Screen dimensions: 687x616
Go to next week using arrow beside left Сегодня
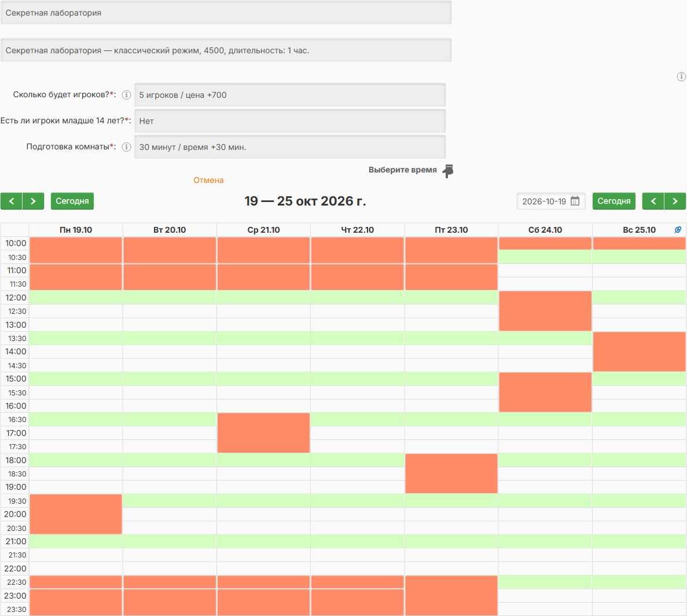coord(34,201)
